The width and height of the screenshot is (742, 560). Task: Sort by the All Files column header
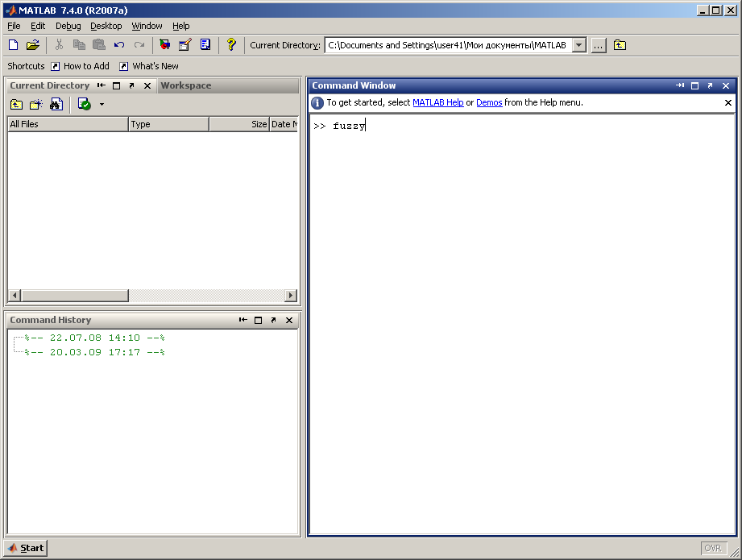(x=68, y=124)
